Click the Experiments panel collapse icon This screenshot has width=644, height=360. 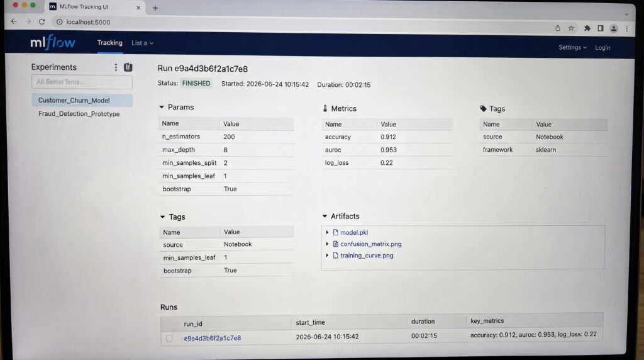(128, 67)
